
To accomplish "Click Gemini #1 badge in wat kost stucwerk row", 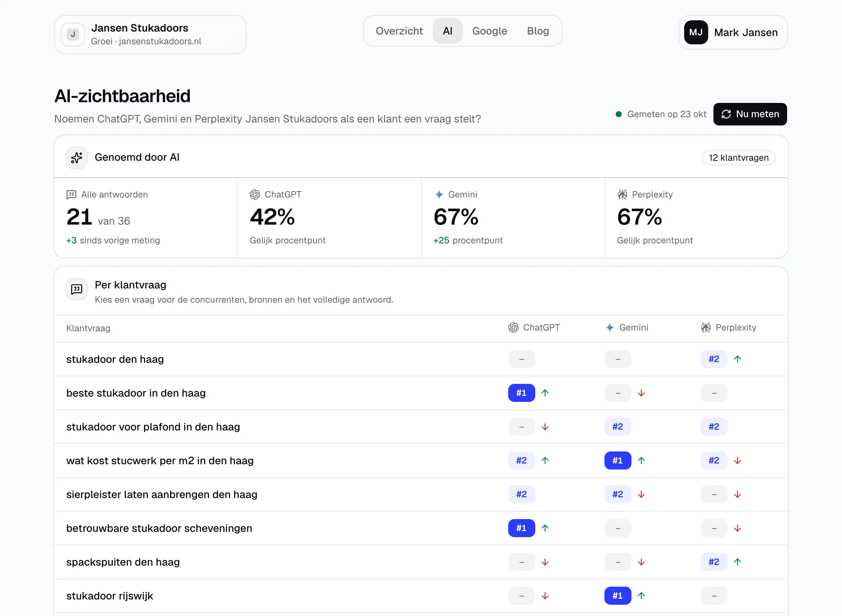I will point(618,460).
